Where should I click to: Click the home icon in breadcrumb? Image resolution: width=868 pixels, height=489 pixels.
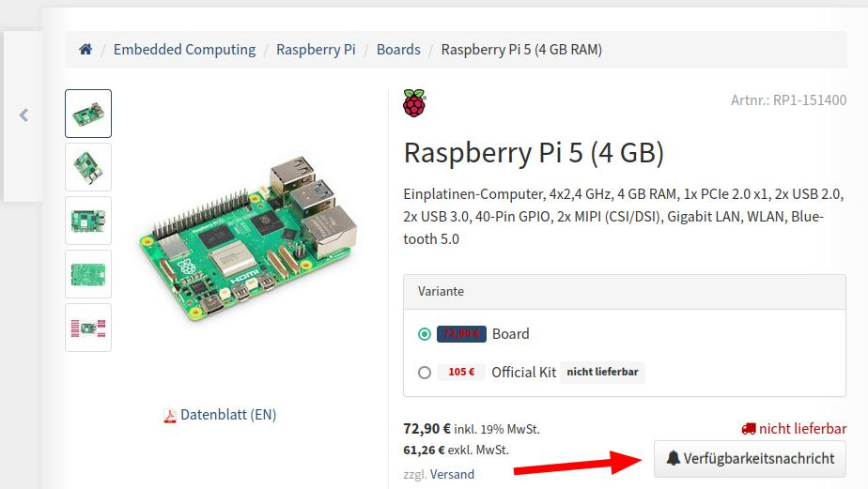tap(85, 50)
